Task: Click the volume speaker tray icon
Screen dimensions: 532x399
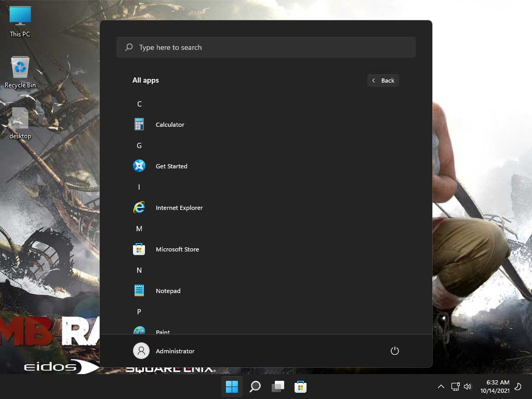Action: click(x=468, y=387)
